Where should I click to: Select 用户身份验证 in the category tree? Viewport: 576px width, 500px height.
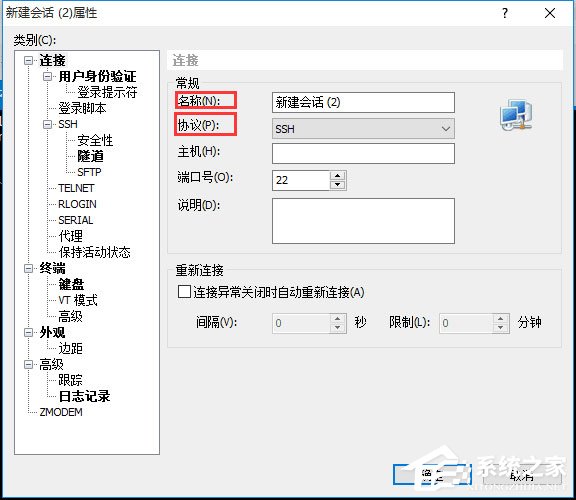pos(97,77)
